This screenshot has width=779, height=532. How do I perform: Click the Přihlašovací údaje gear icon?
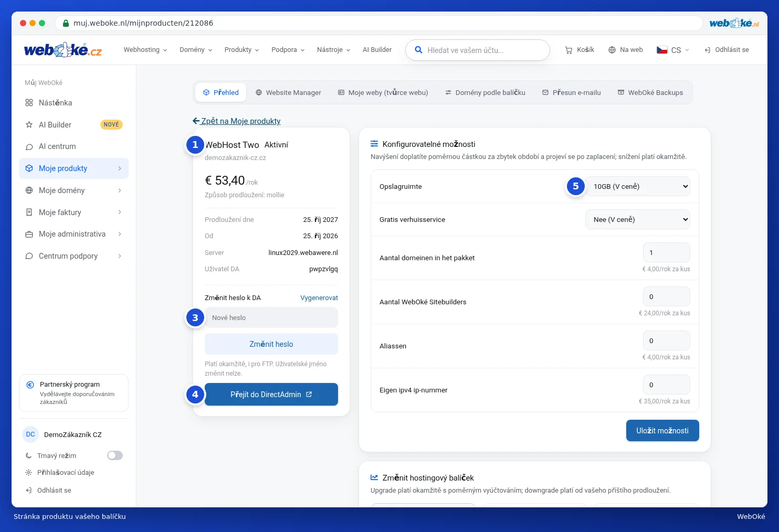coord(29,473)
